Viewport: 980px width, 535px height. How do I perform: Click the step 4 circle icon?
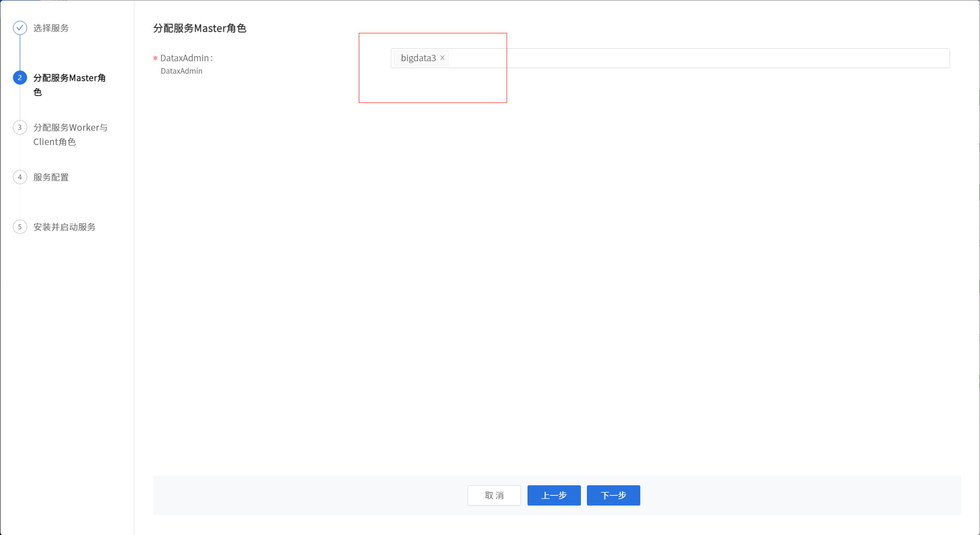click(x=20, y=177)
